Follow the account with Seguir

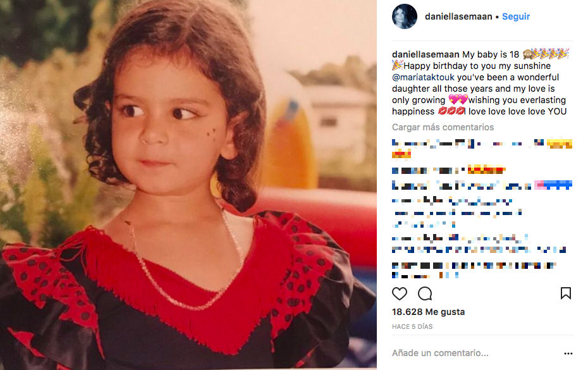click(516, 16)
